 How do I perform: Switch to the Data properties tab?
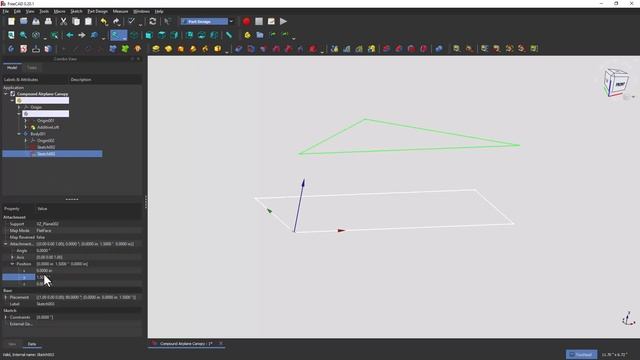point(32,344)
